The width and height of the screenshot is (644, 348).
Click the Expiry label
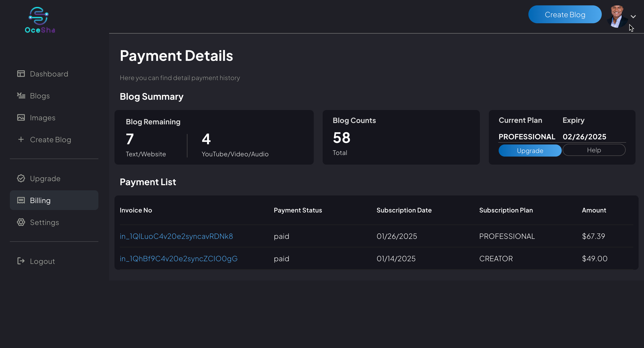(574, 121)
